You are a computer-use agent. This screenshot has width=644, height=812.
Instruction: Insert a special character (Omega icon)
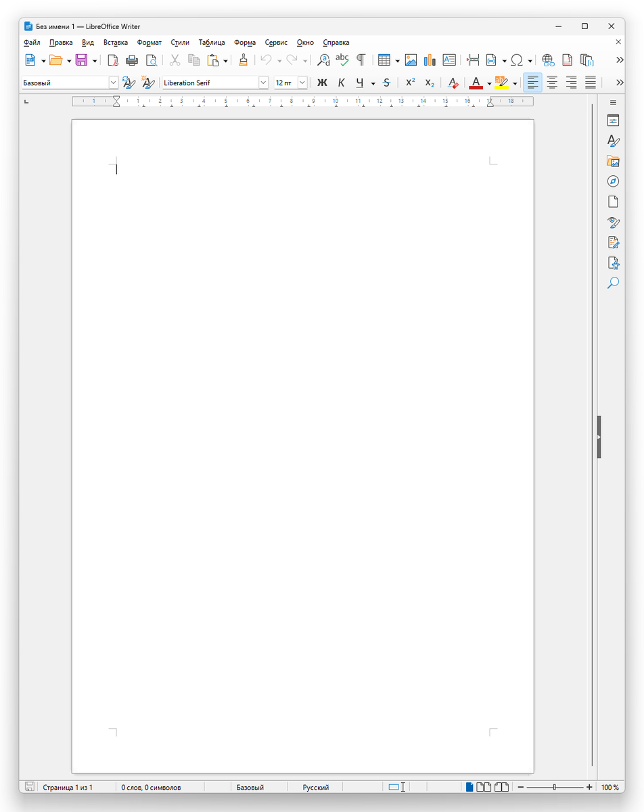517,60
